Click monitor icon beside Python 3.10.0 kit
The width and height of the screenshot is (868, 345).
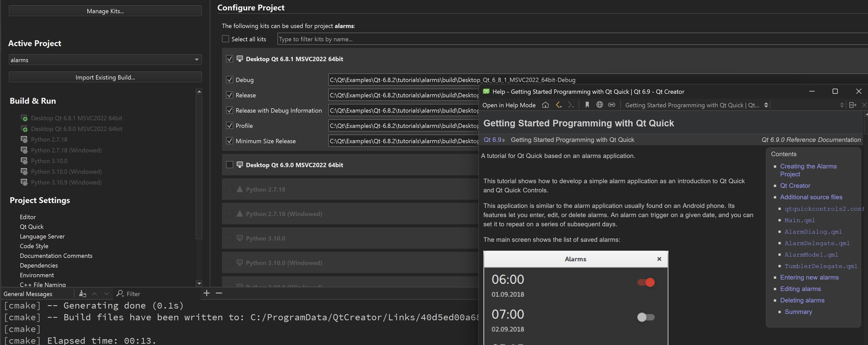(240, 238)
